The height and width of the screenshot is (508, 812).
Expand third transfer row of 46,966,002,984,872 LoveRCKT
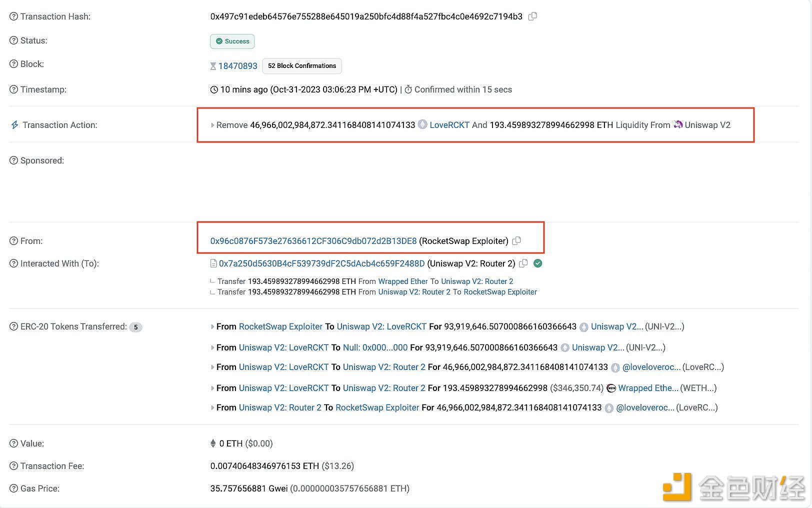tap(212, 367)
